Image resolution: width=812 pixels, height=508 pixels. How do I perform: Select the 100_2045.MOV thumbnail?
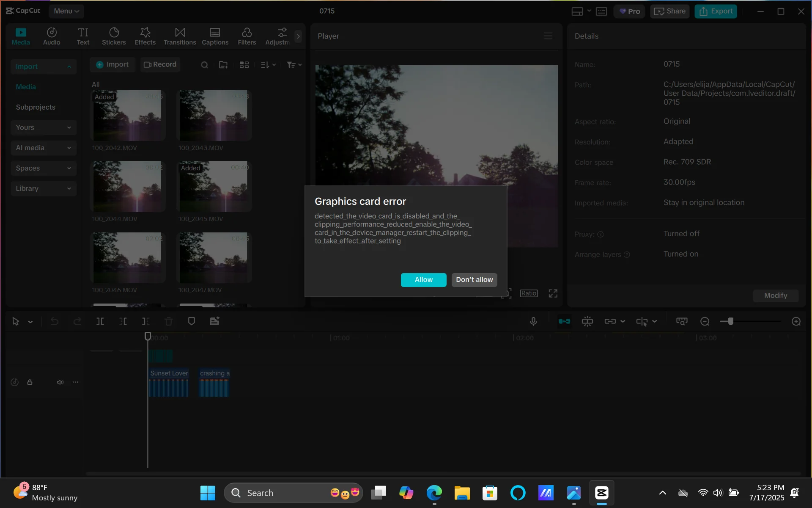point(214,186)
